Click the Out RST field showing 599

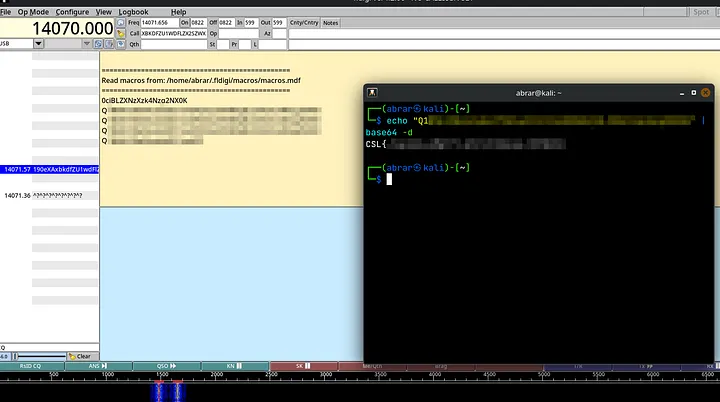click(x=279, y=23)
